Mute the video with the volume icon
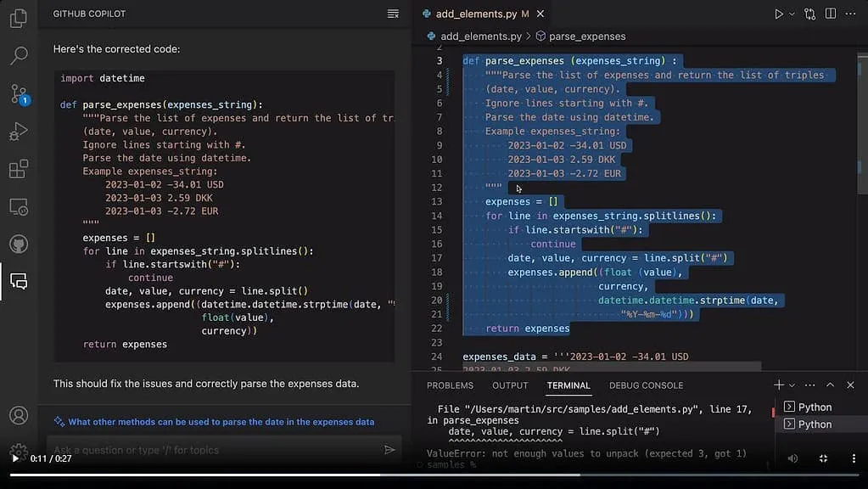 pos(792,458)
